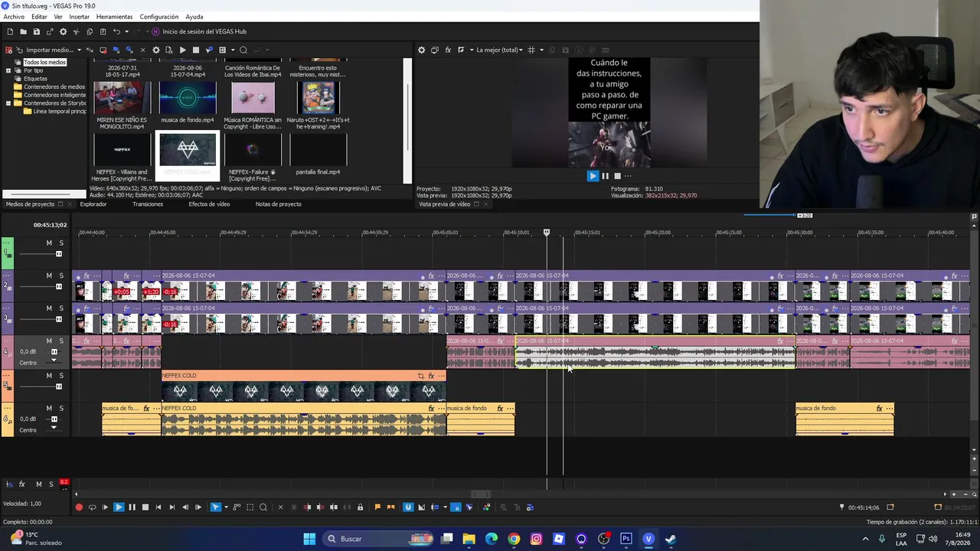
Task: Click Stop in the timeline transport bar
Action: [x=145, y=507]
